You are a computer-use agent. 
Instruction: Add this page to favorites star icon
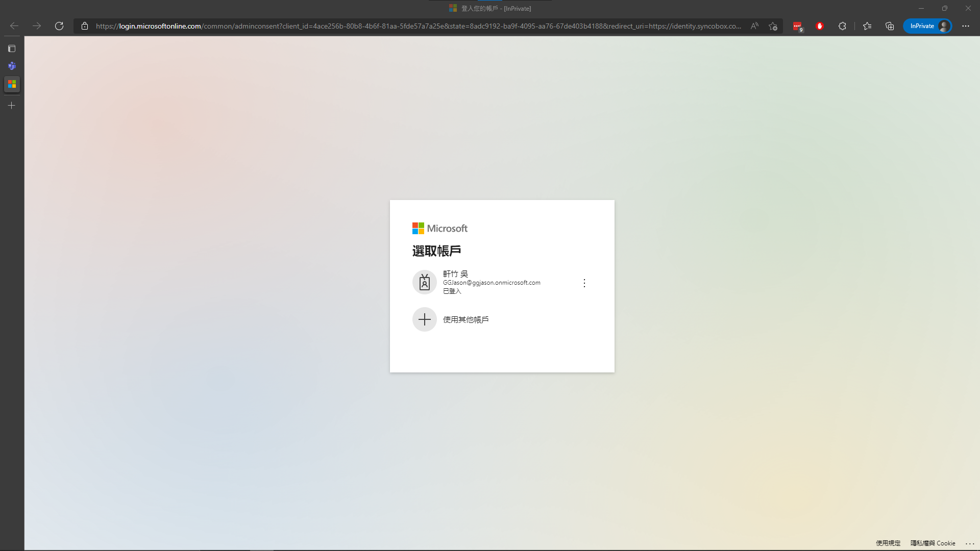773,26
